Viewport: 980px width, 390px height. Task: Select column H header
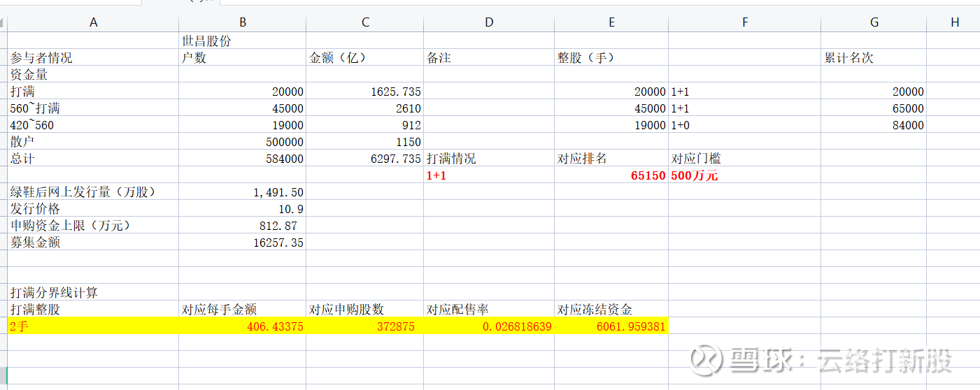(955, 22)
